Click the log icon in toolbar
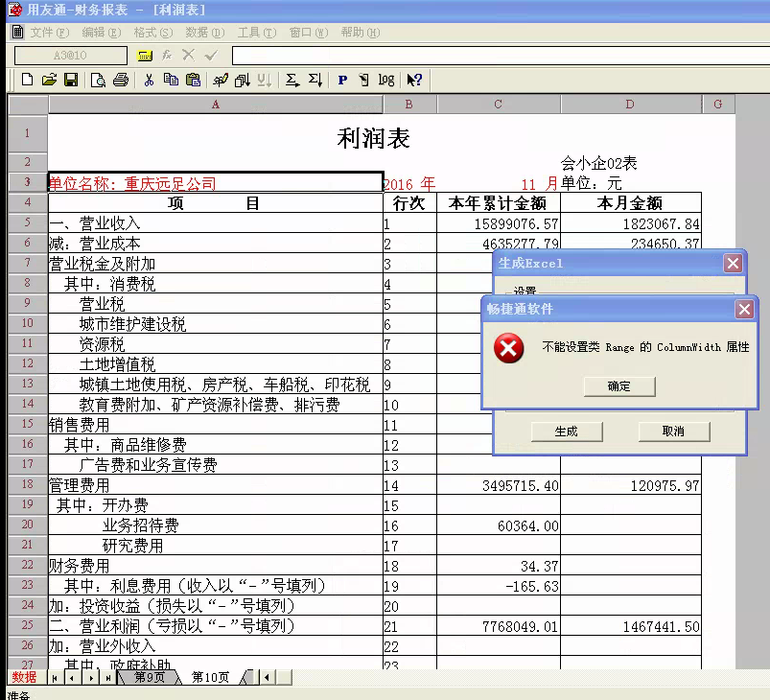The height and width of the screenshot is (700, 770). 386,80
